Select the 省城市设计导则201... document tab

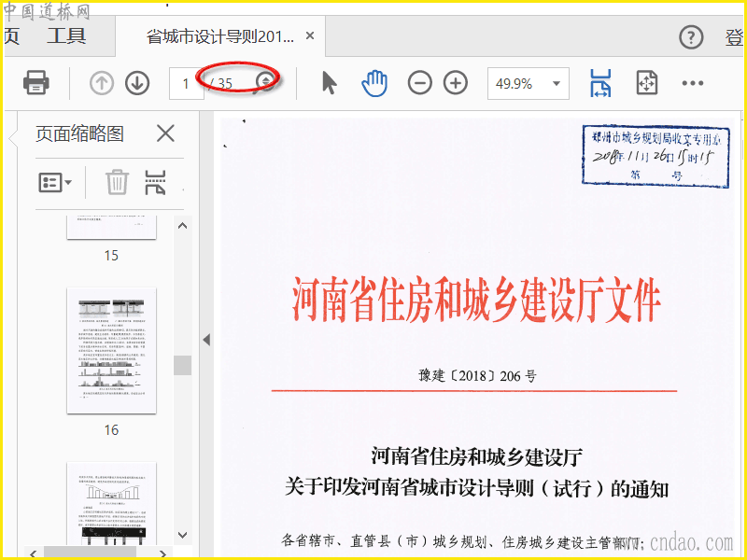[220, 36]
